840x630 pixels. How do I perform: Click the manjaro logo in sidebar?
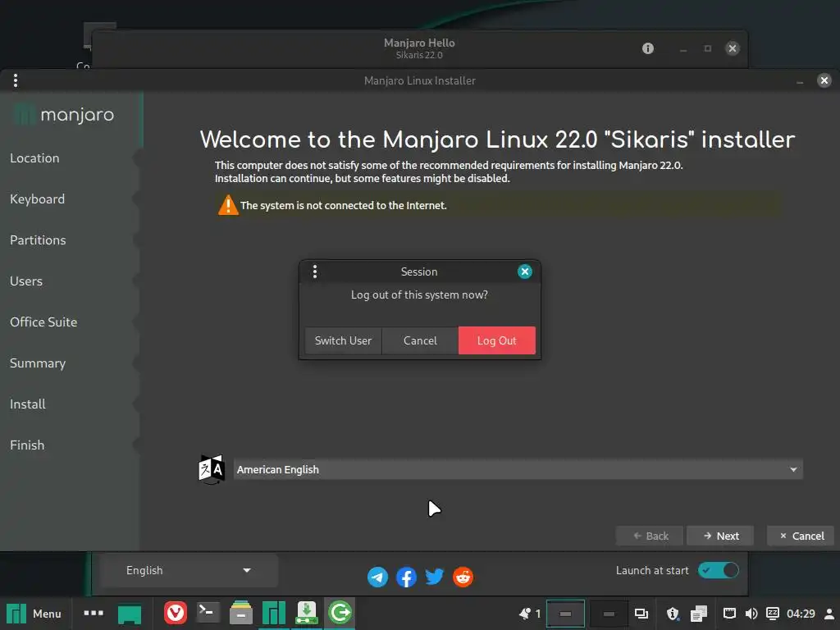tap(63, 115)
